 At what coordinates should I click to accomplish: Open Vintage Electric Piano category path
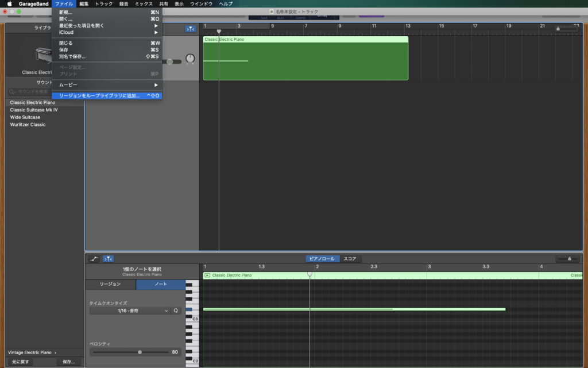(x=32, y=352)
